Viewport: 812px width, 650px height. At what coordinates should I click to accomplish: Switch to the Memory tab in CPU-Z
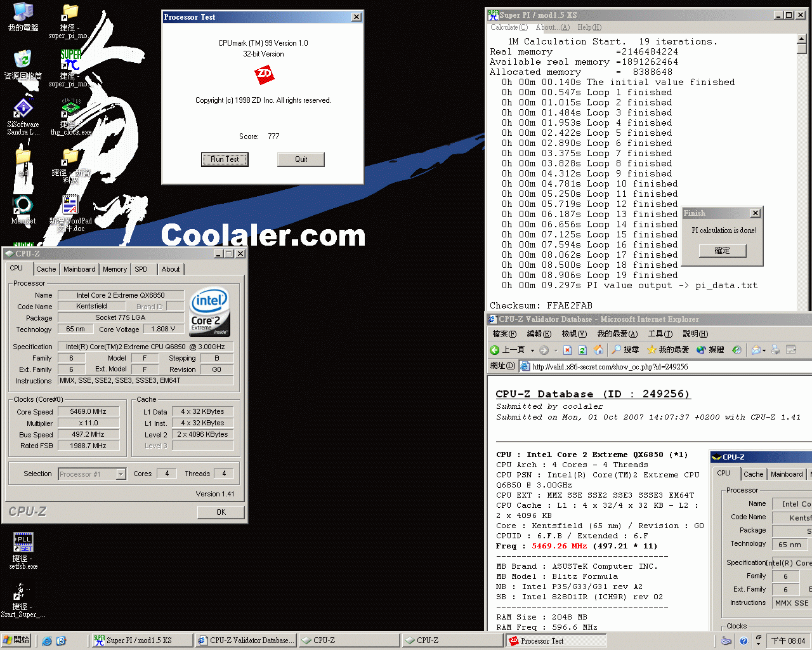pos(115,269)
